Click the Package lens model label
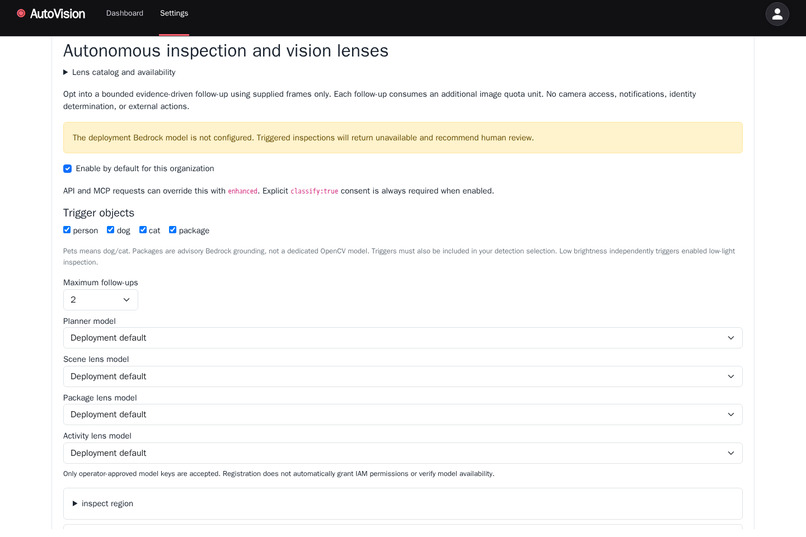 (x=100, y=398)
